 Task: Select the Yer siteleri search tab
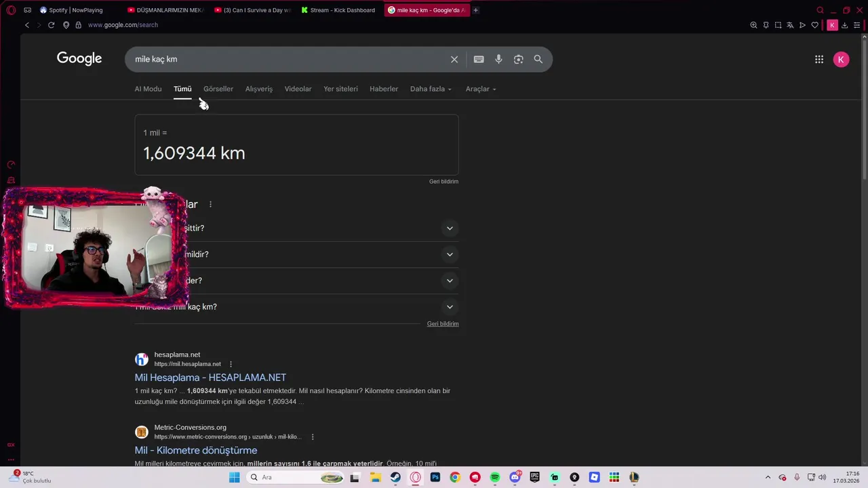pos(340,89)
